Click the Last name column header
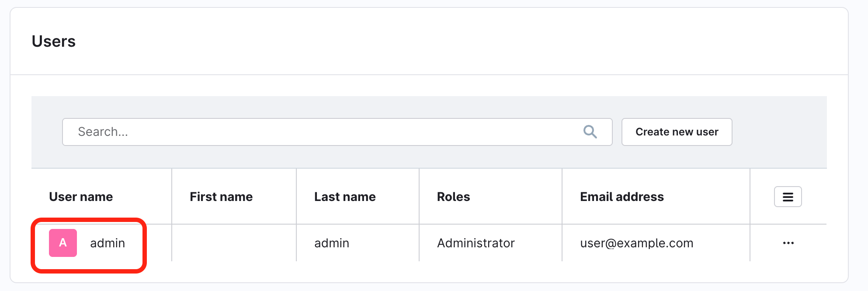The width and height of the screenshot is (868, 291). [345, 197]
